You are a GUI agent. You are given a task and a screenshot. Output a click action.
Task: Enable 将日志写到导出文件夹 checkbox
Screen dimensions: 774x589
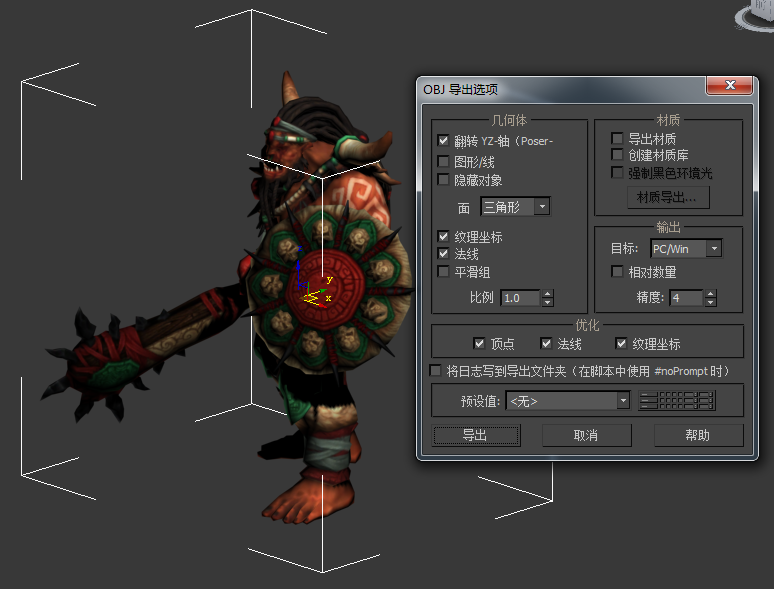click(435, 370)
